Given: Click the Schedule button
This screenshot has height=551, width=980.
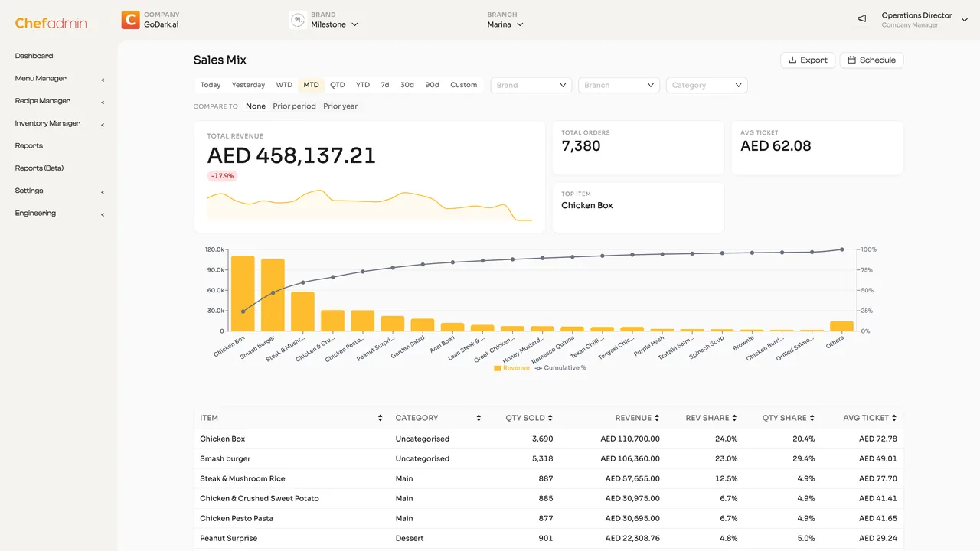Looking at the screenshot, I should (x=871, y=60).
